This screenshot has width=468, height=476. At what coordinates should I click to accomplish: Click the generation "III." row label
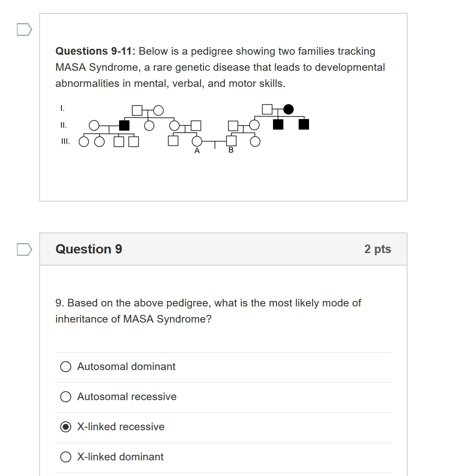click(x=66, y=141)
